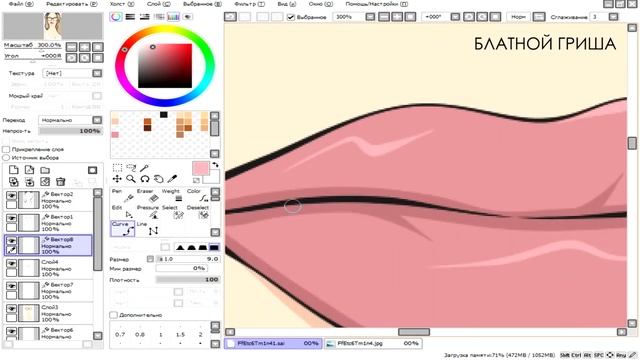This screenshot has width=640, height=360.
Task: Hide the Вектор8 layer
Action: click(x=11, y=241)
